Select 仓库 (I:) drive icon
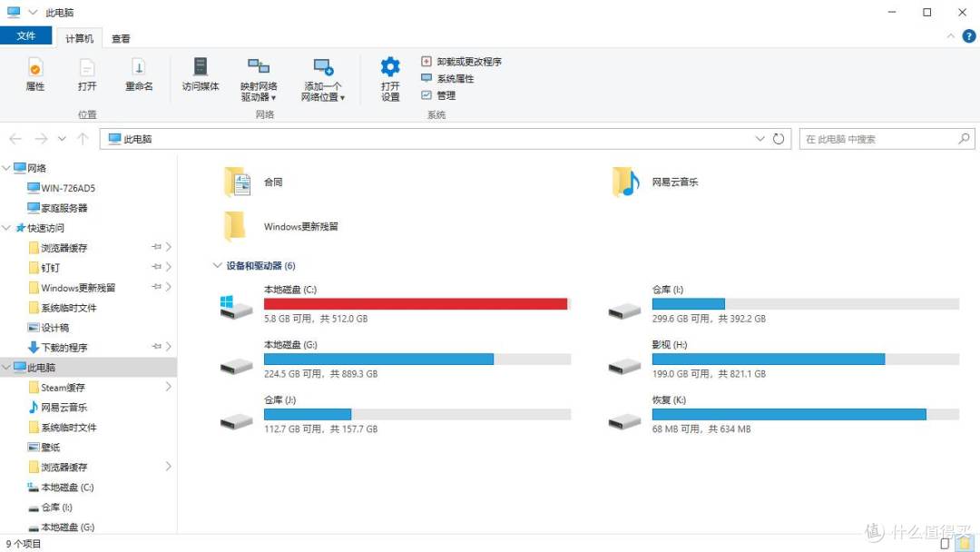Image resolution: width=980 pixels, height=552 pixels. pyautogui.click(x=624, y=310)
